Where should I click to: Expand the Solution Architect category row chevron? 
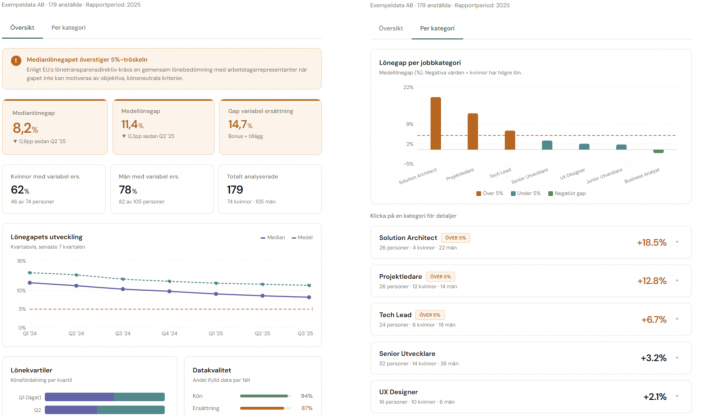click(x=677, y=242)
